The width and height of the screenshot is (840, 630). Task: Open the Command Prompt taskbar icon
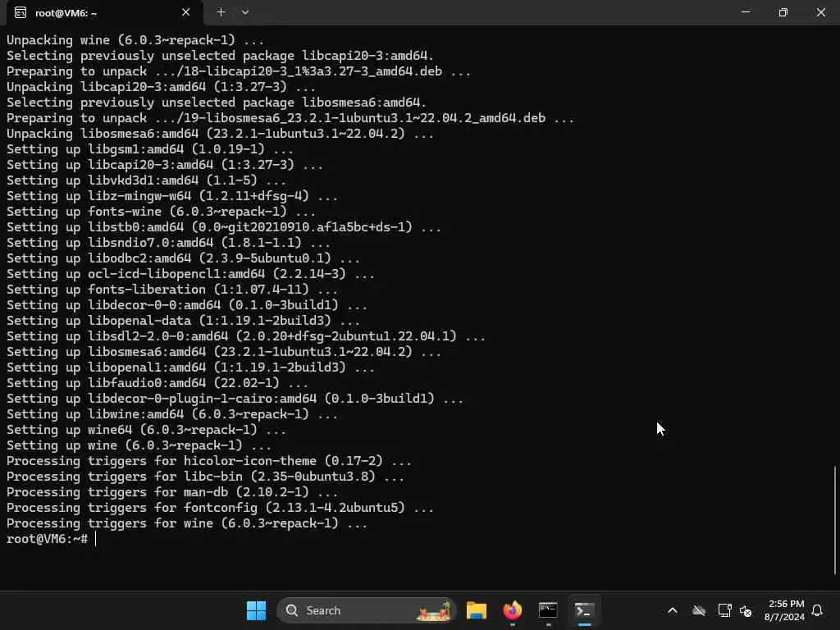coord(548,610)
